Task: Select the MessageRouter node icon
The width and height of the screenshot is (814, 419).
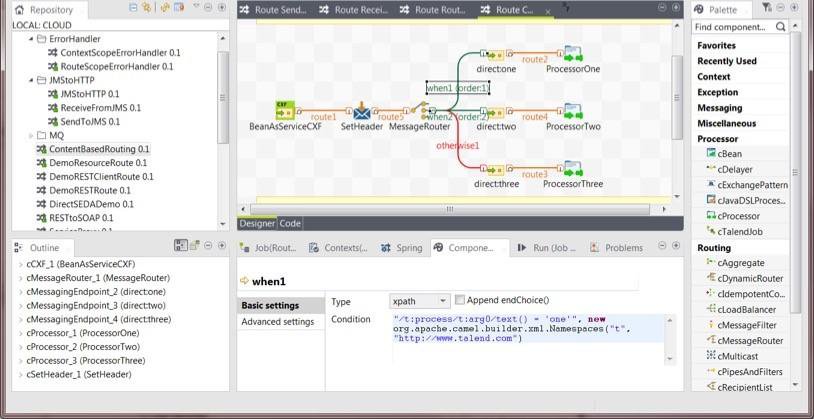Action: [x=419, y=111]
